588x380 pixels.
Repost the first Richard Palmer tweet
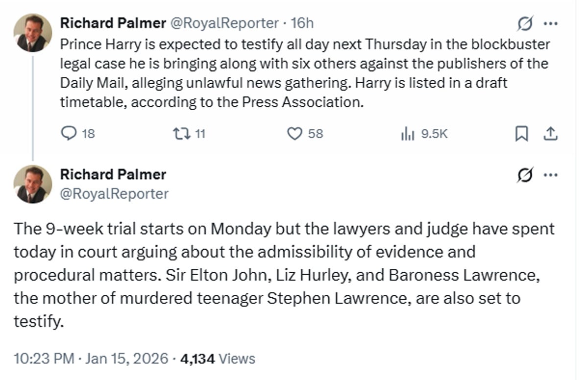tap(181, 133)
